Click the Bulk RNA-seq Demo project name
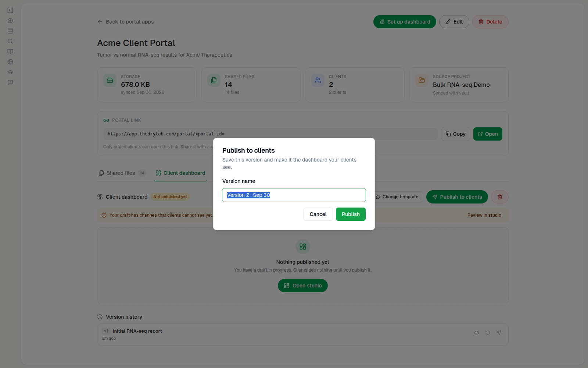 click(x=461, y=85)
